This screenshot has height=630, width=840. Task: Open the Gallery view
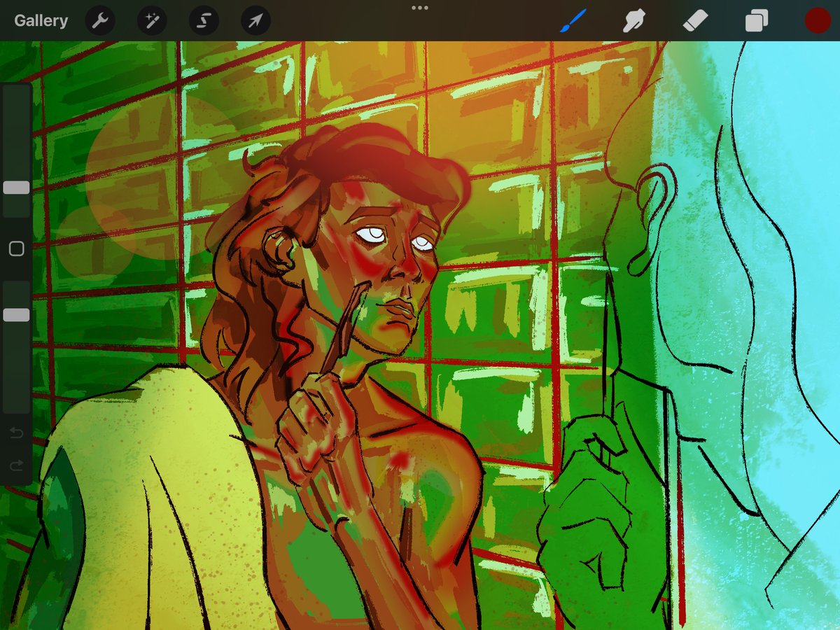(41, 21)
